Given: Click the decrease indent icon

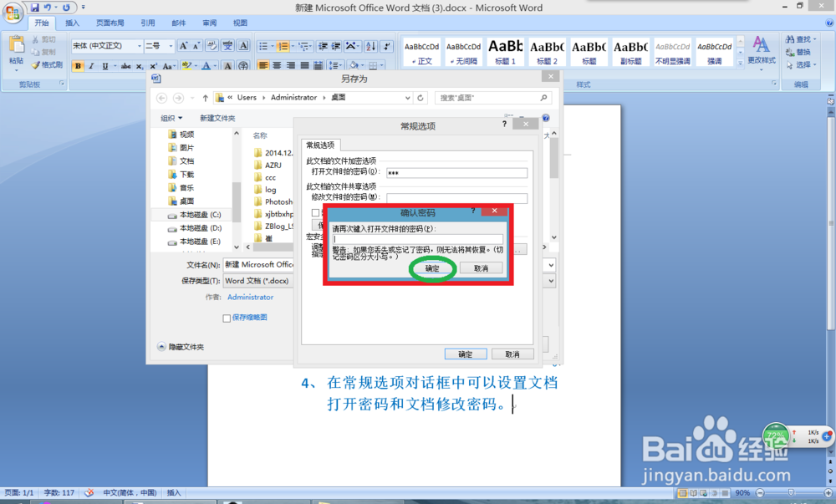Looking at the screenshot, I should [x=323, y=46].
